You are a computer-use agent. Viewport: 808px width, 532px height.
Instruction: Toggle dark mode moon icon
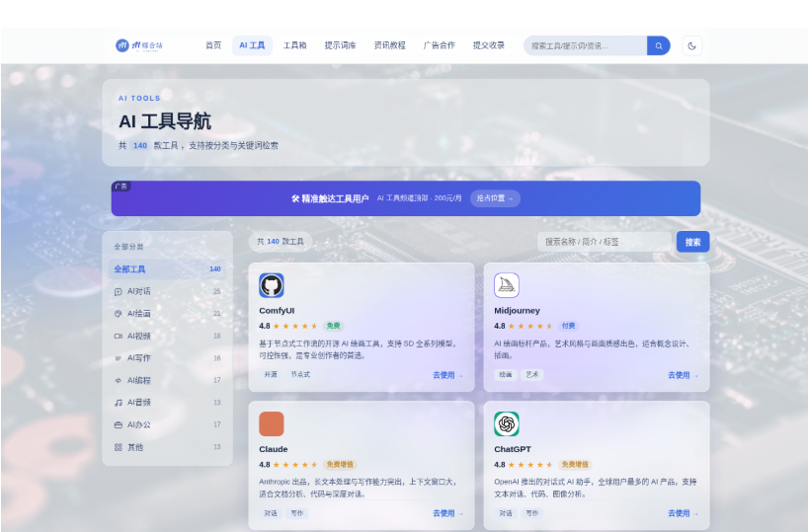[691, 45]
